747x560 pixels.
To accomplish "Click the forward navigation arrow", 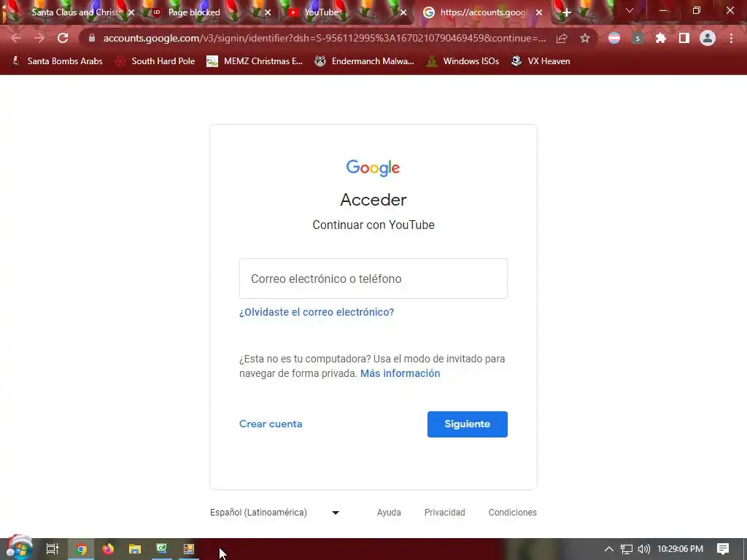I will (39, 38).
